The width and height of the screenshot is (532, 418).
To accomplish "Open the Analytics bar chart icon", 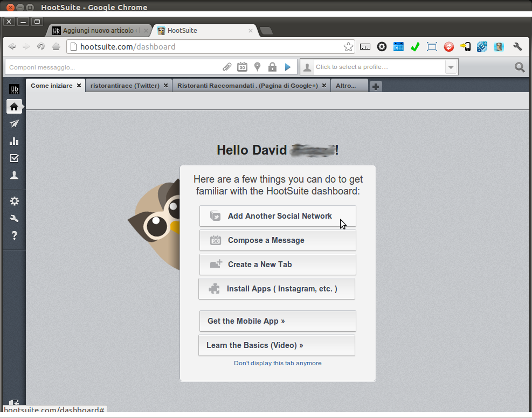I will [14, 141].
